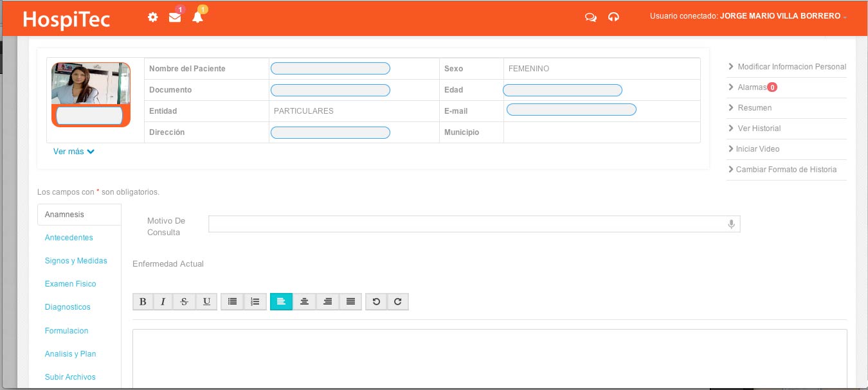
Task: Click the Ver Historial link
Action: tap(759, 129)
